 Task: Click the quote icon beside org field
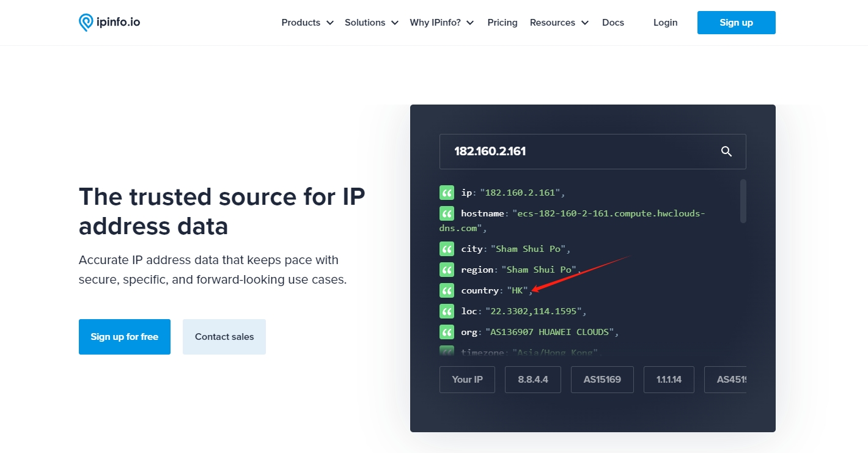click(x=447, y=332)
